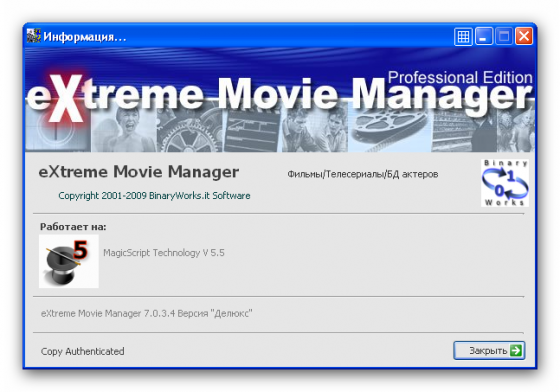Viewport: 560px width, 392px height.
Task: Click the Binary Works logo
Action: click(505, 183)
